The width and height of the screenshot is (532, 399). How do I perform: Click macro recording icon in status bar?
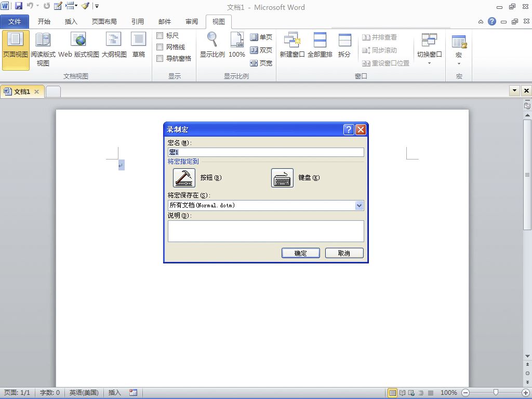tap(134, 393)
